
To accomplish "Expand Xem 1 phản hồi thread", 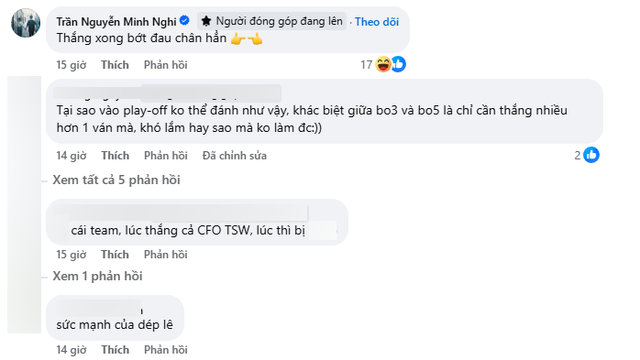I will click(x=98, y=276).
